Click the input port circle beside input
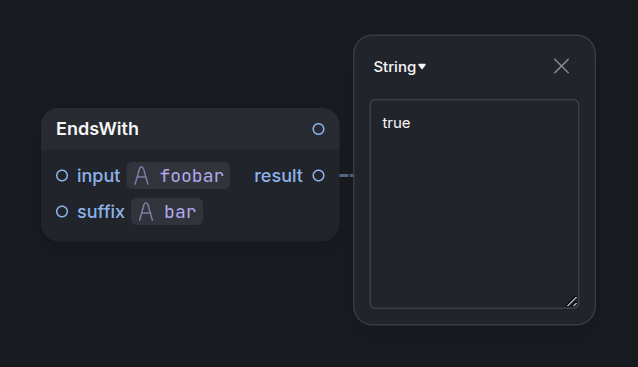This screenshot has height=367, width=638. point(62,176)
